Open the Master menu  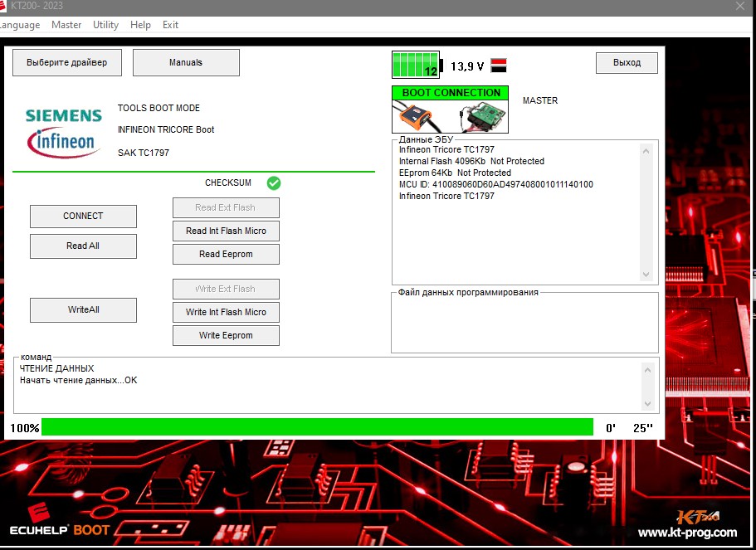pos(66,25)
